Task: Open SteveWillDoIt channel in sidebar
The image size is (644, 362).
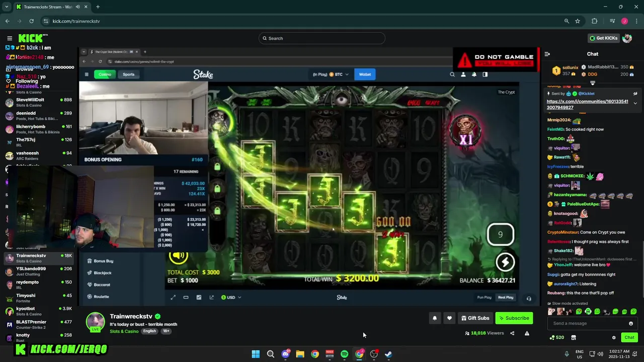Action: tap(39, 102)
